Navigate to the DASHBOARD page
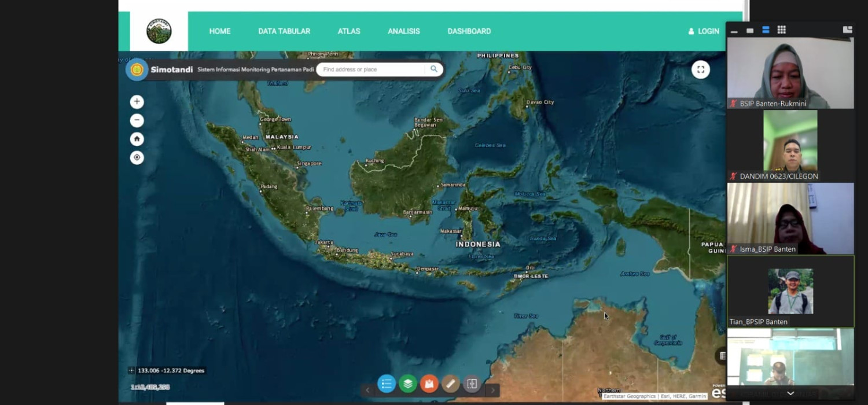Screen dimensions: 868x405 click(469, 31)
